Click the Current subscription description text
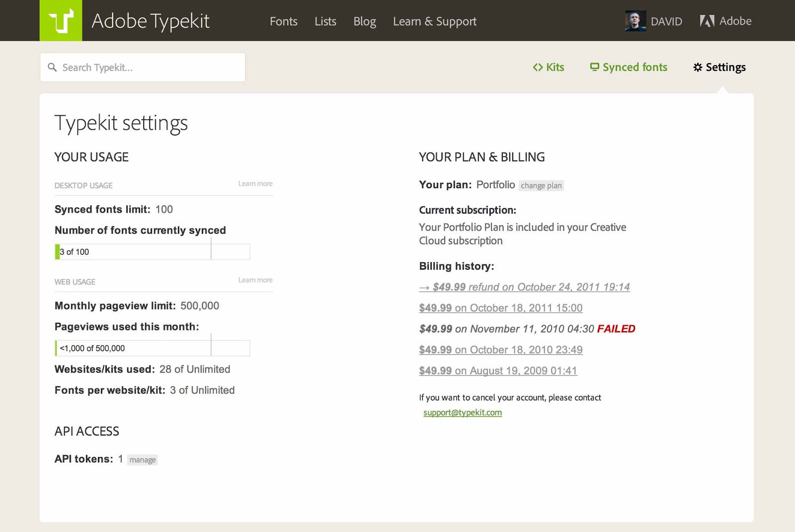This screenshot has height=532, width=795. tap(522, 234)
